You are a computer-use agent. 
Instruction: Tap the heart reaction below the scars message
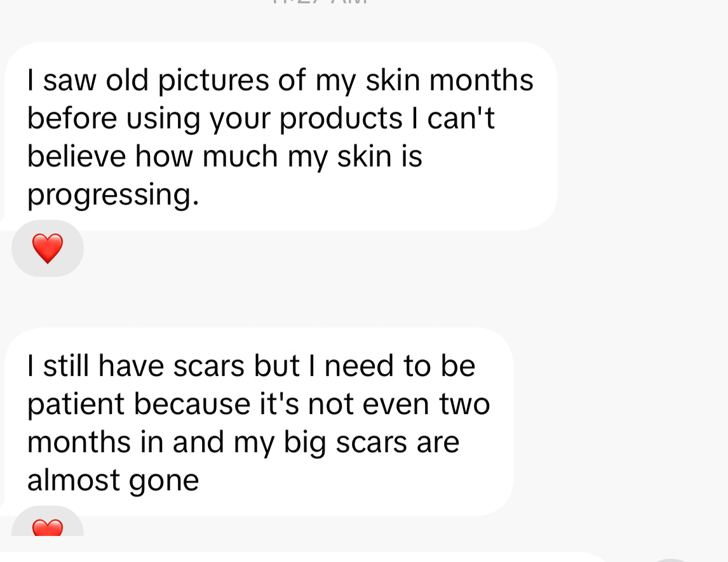click(x=48, y=526)
